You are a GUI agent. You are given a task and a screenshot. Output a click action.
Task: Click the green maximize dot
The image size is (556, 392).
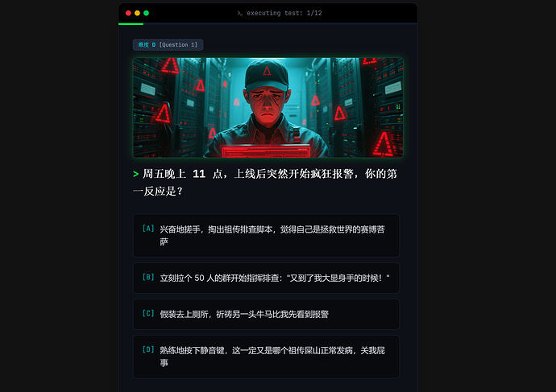pos(146,13)
